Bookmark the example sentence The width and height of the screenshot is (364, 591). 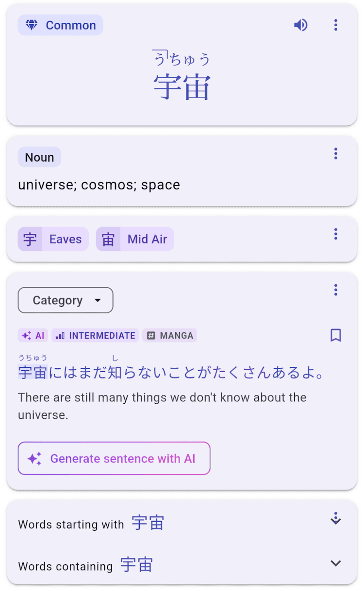[x=335, y=335]
